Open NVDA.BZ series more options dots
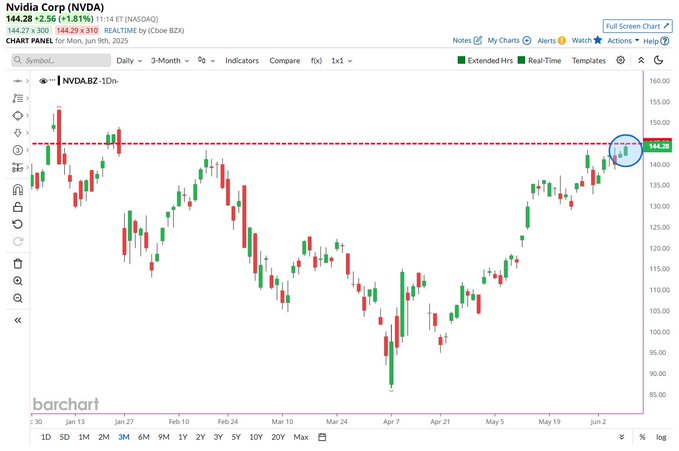The width and height of the screenshot is (679, 451). 52,81
